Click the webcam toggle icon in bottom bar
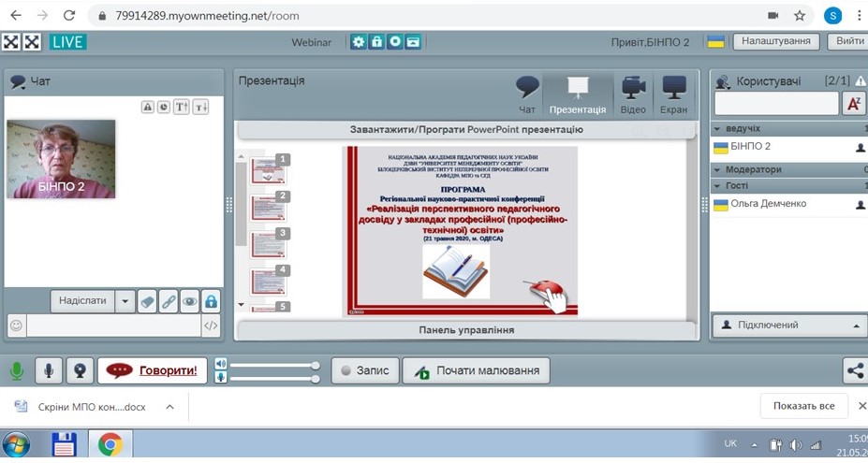Screen dimensions: 868x463 [x=80, y=371]
